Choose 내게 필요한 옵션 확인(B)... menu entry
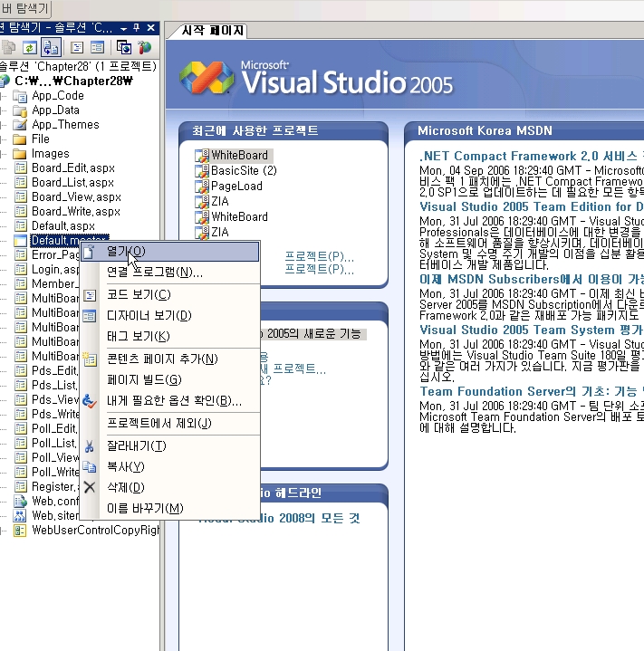This screenshot has height=651, width=644. tap(170, 401)
